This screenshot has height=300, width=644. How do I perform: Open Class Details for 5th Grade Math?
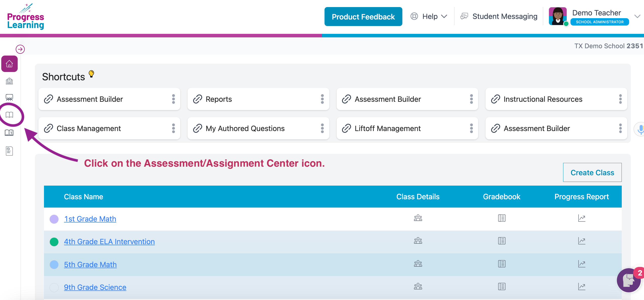418,264
